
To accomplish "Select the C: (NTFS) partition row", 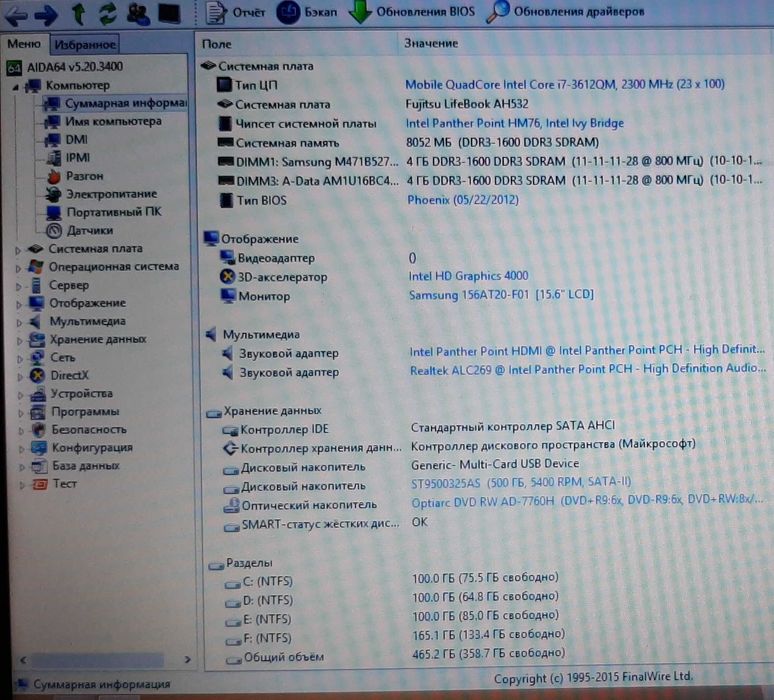I will [x=391, y=580].
